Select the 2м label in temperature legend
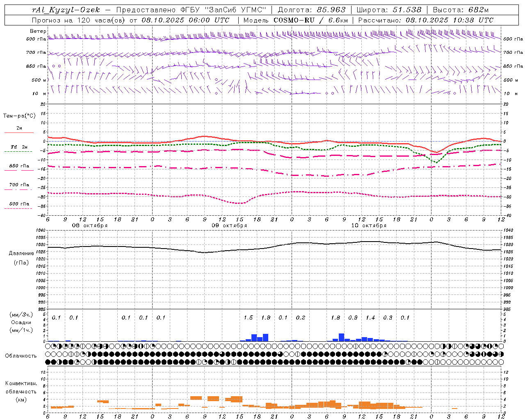 [19, 128]
